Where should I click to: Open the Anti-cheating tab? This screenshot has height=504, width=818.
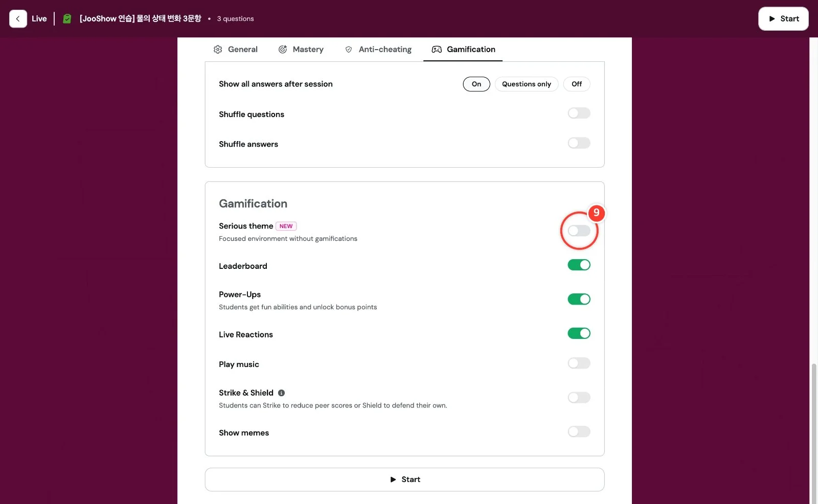coord(378,50)
